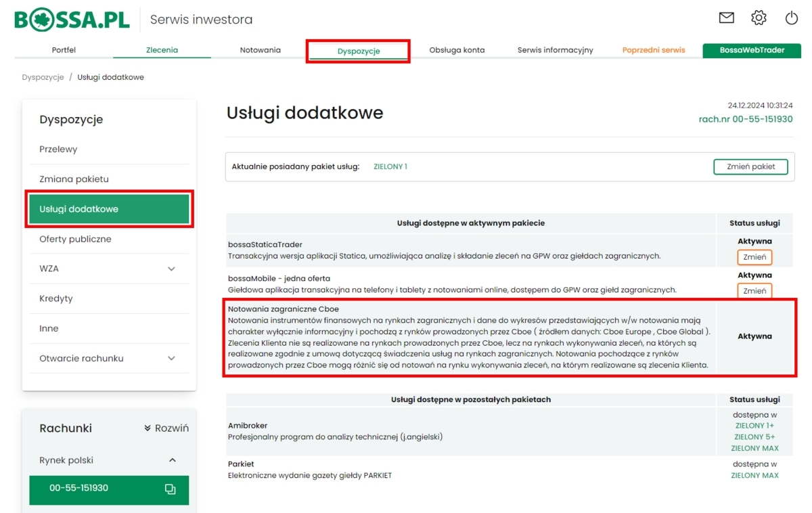This screenshot has height=513, width=812.
Task: Click Zmień for bossaMobile service
Action: [754, 290]
